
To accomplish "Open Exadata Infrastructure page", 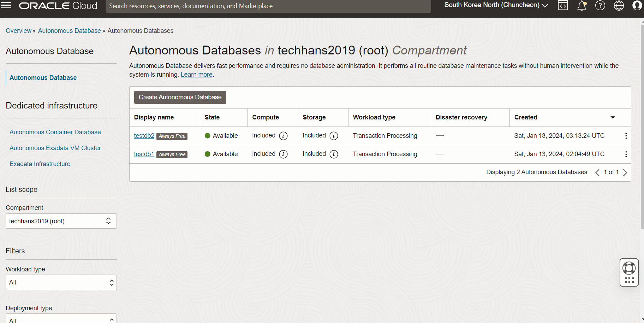I will (40, 164).
